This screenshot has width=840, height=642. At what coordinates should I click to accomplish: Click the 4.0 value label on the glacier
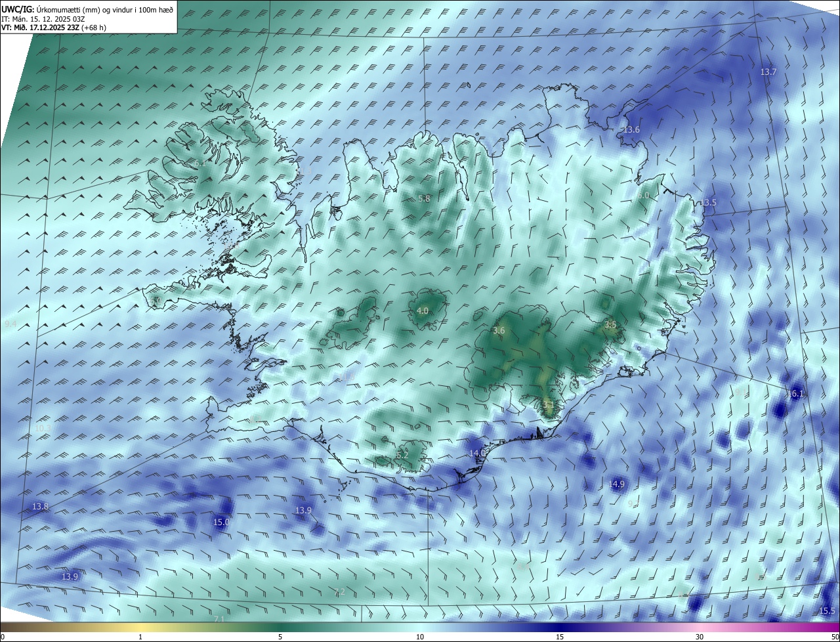click(x=423, y=311)
